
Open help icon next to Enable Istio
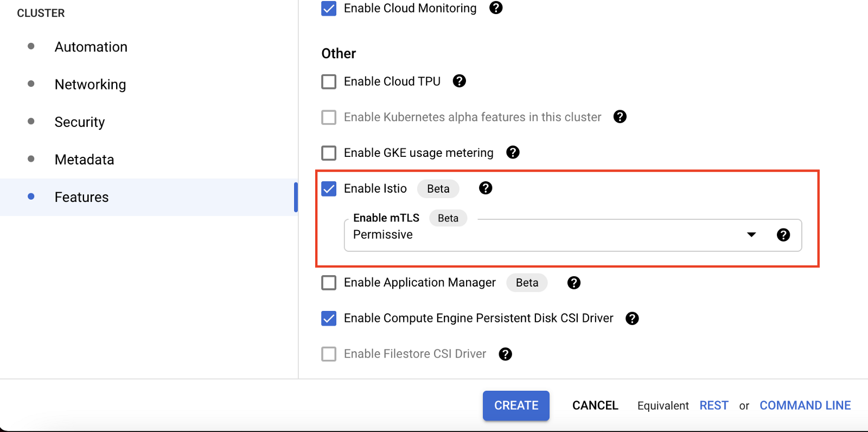tap(486, 188)
